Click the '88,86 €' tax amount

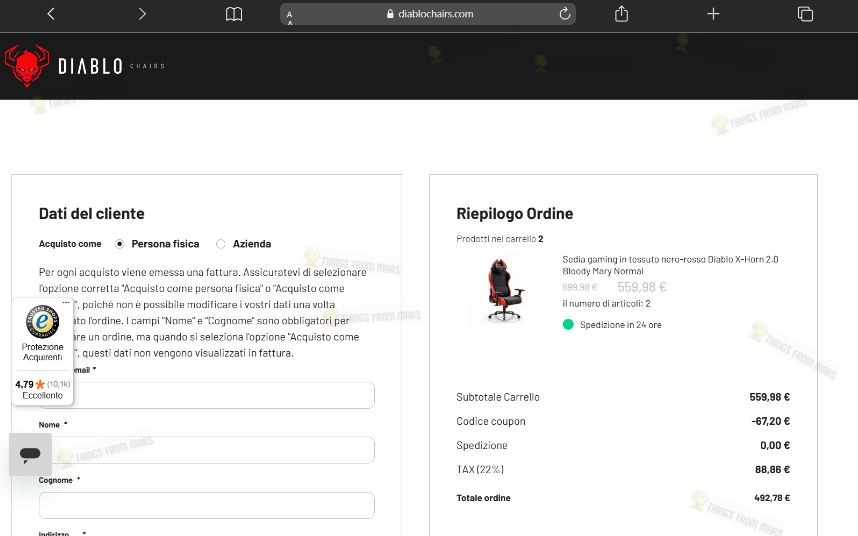pyautogui.click(x=772, y=469)
